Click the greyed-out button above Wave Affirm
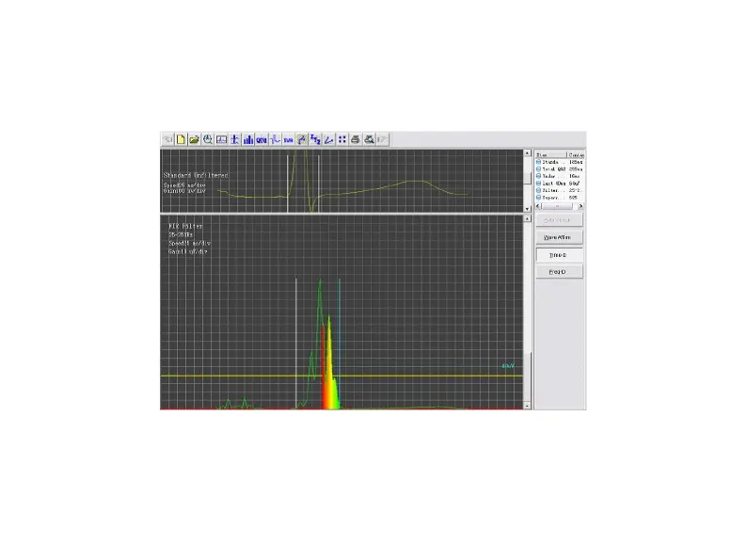Screen dimensions: 747x560 point(559,220)
